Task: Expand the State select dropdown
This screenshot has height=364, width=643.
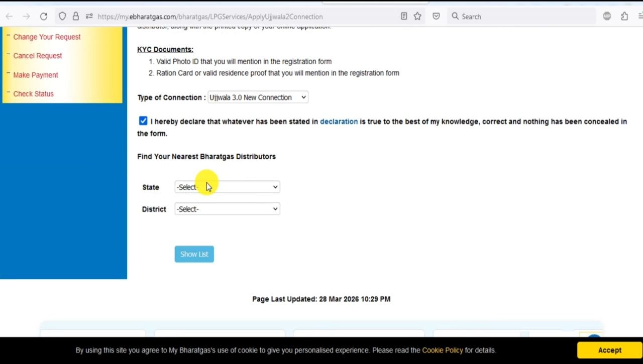Action: [227, 187]
